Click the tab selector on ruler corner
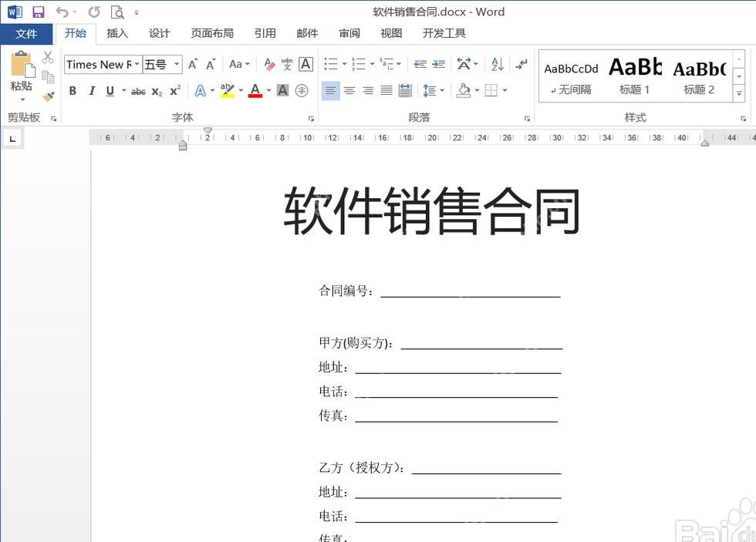756x542 pixels. pos(12,140)
